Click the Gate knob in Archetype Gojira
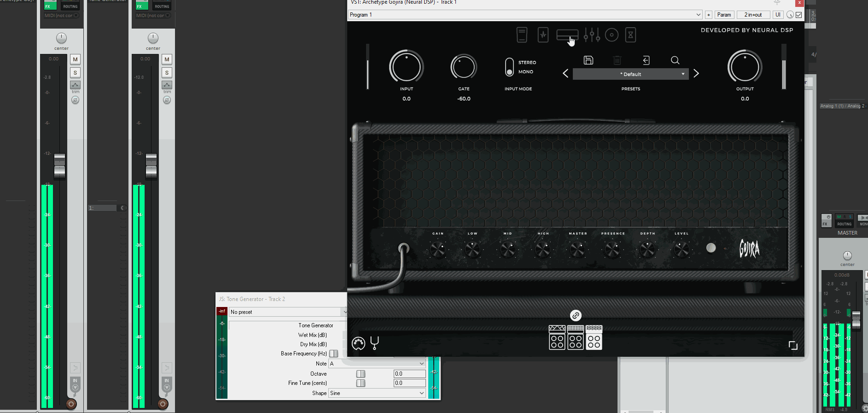This screenshot has height=413, width=868. click(x=464, y=67)
